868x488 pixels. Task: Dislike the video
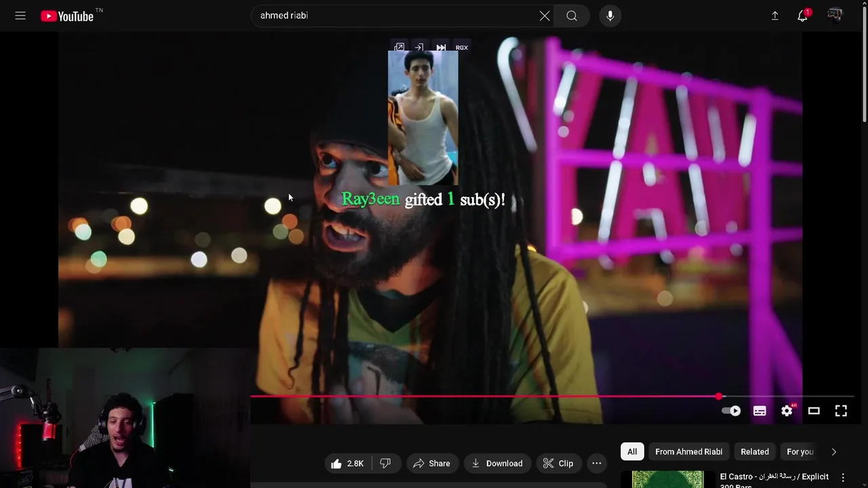(385, 464)
